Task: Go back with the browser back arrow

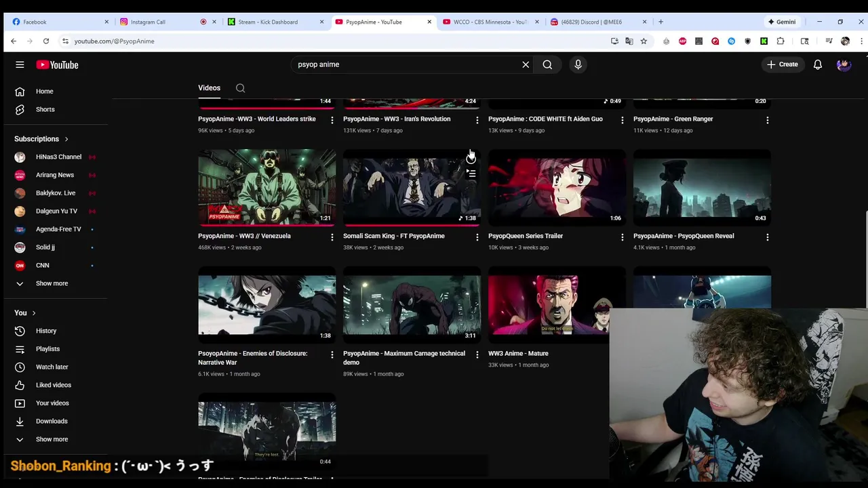Action: (x=14, y=41)
